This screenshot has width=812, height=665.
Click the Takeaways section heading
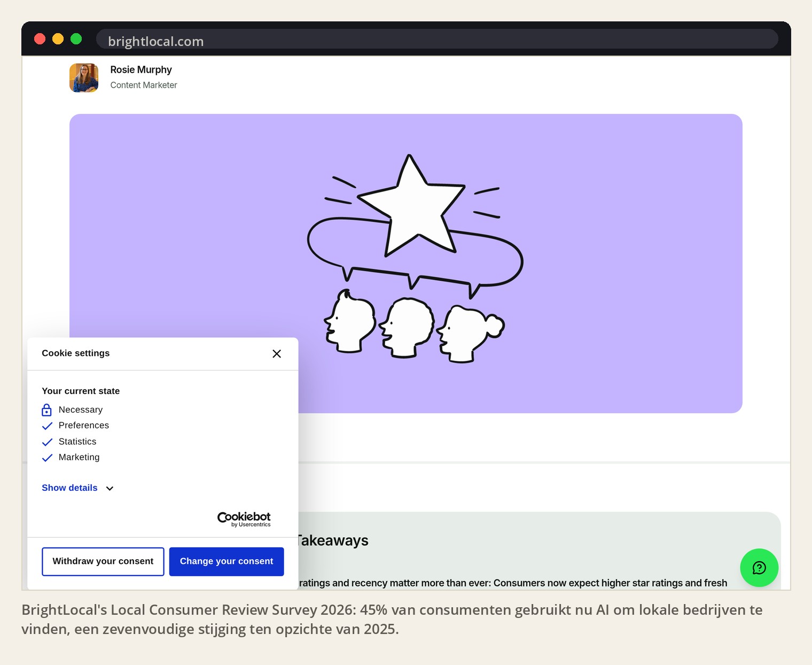(x=331, y=540)
